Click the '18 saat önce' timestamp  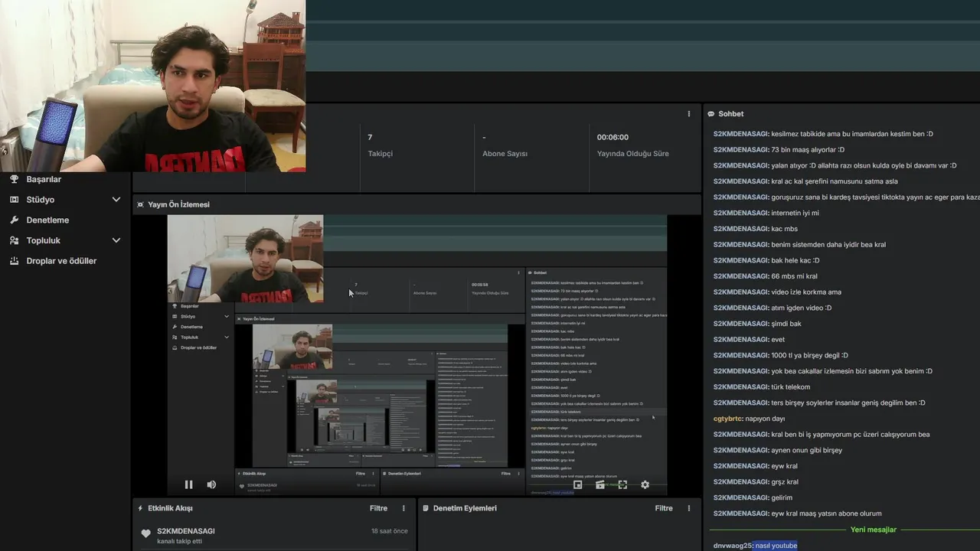[x=390, y=531]
